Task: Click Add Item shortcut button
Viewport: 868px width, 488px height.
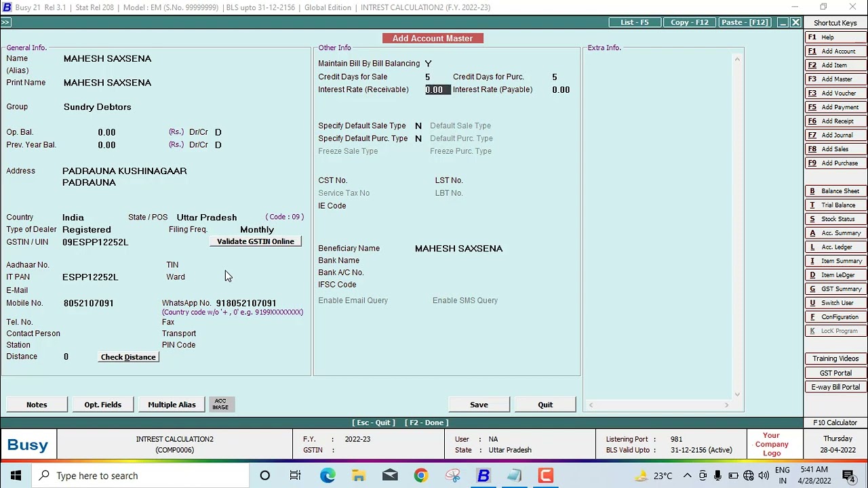Action: click(835, 65)
